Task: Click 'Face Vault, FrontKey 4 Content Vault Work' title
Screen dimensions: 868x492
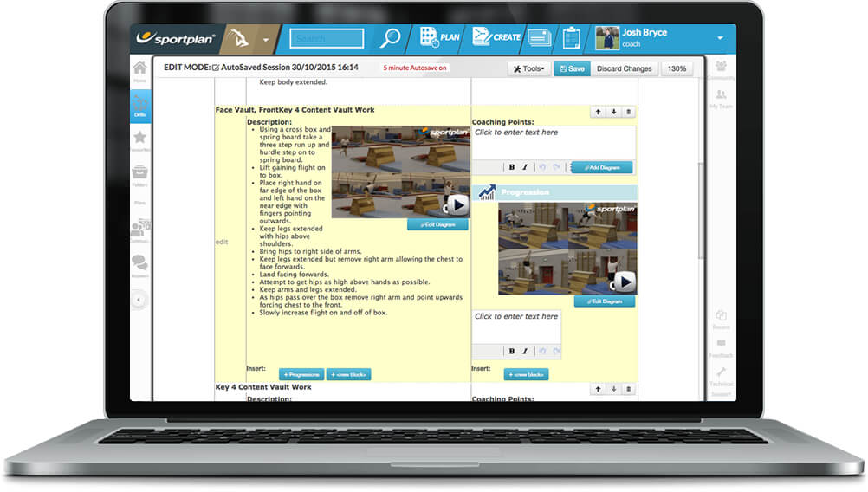Action: tap(295, 110)
